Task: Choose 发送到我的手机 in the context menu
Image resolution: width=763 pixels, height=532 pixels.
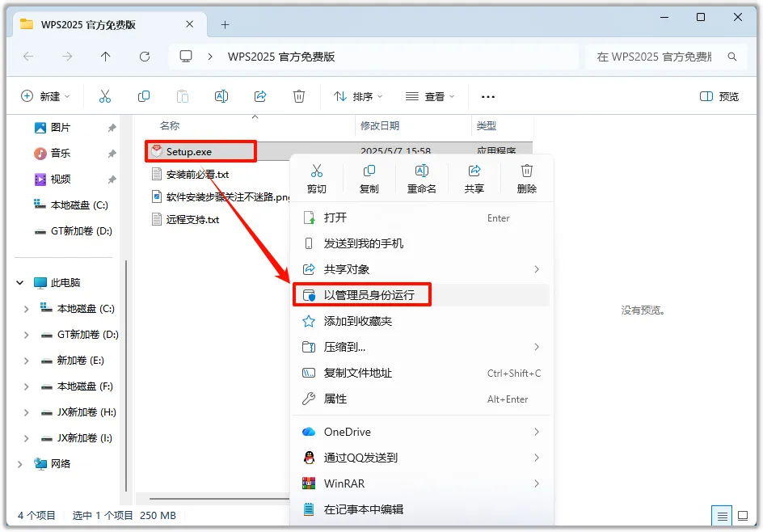Action: click(x=421, y=243)
